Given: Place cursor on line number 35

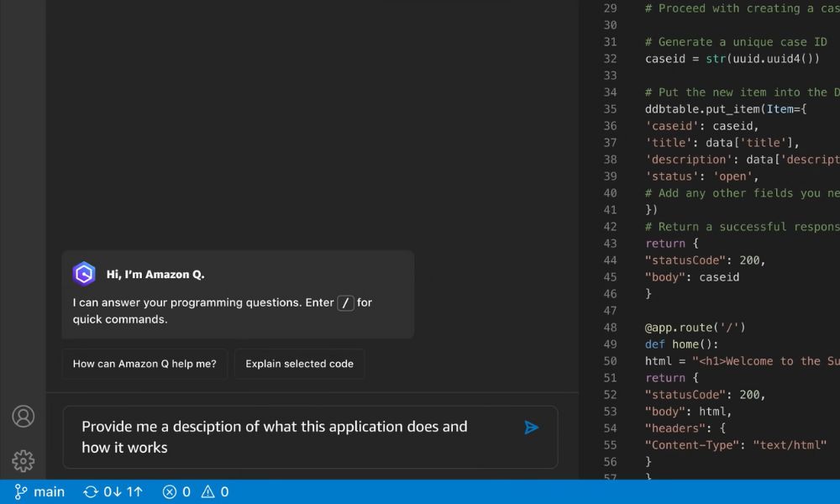Looking at the screenshot, I should coord(611,108).
